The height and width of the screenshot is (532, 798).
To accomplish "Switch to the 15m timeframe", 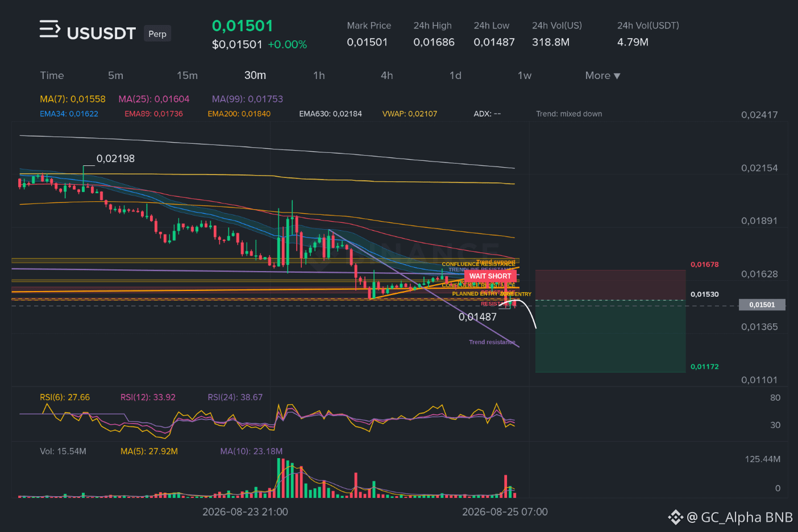I will point(187,76).
